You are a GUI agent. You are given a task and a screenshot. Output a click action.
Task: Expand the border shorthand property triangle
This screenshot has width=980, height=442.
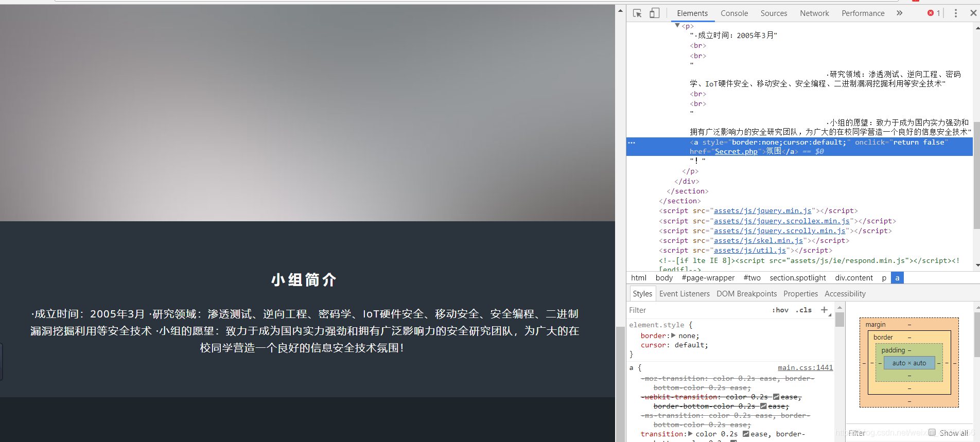point(673,335)
